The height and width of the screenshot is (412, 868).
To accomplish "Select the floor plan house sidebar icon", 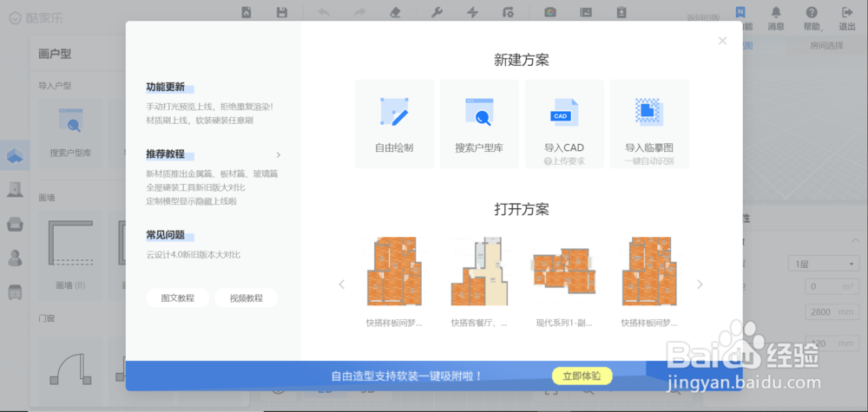I will [x=15, y=156].
